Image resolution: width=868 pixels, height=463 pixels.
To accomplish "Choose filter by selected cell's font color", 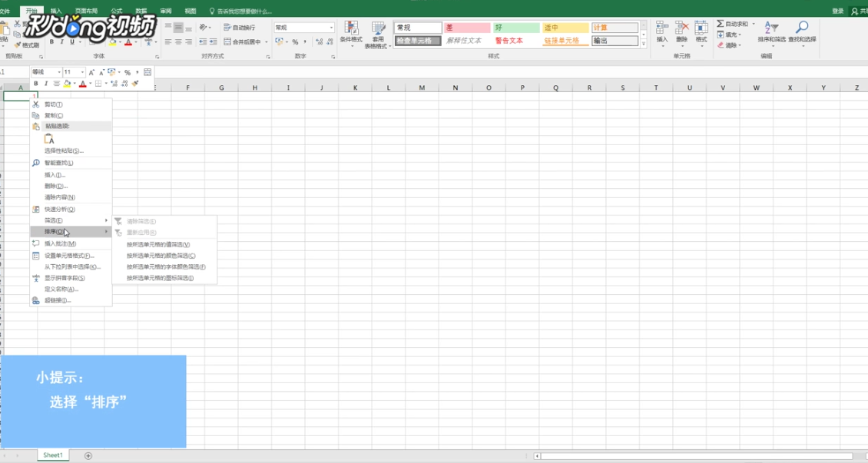I will click(164, 266).
